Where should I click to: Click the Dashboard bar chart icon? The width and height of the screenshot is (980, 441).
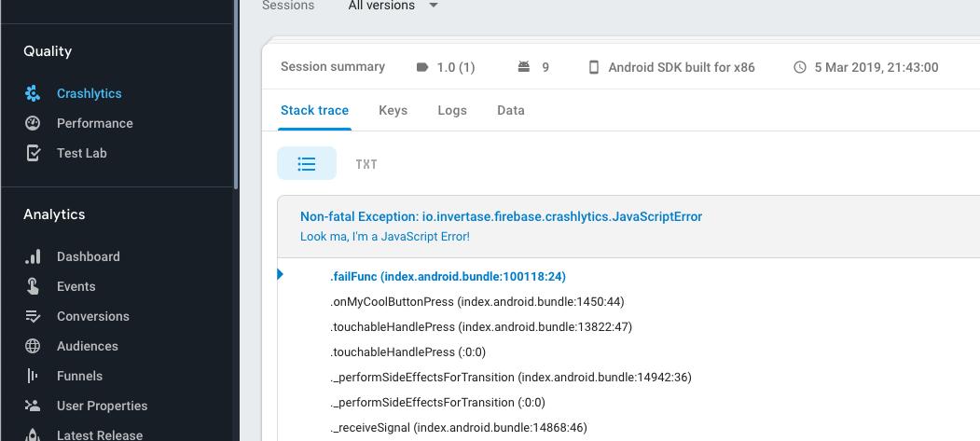[33, 256]
